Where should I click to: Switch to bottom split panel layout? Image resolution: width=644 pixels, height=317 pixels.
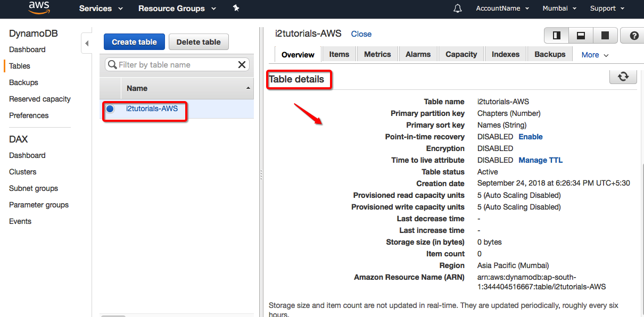tap(581, 36)
